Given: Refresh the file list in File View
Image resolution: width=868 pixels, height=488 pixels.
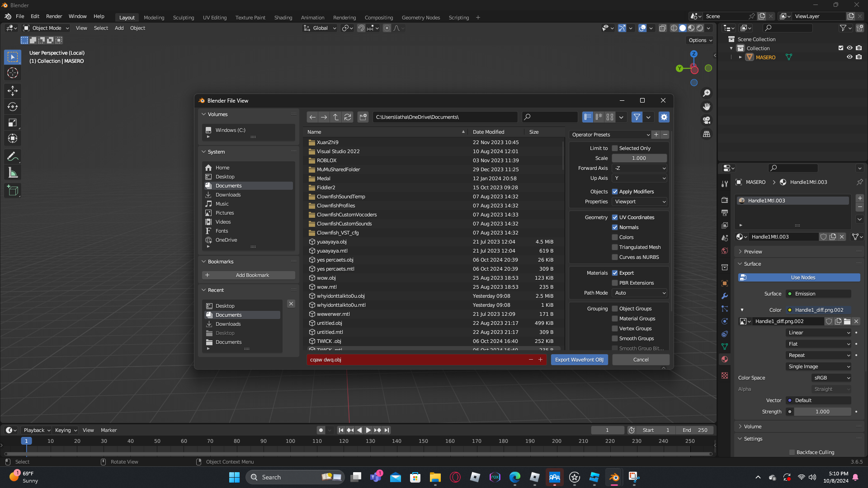Looking at the screenshot, I should 347,117.
